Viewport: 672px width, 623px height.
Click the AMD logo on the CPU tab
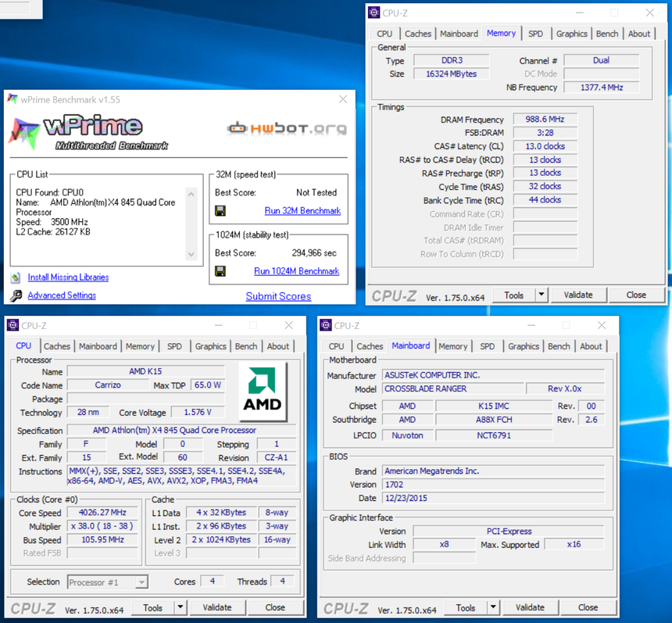264,392
